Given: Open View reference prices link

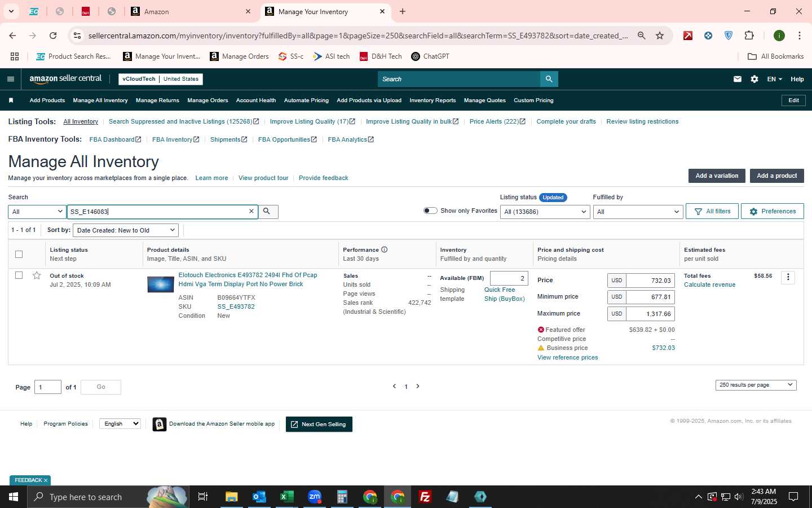Looking at the screenshot, I should point(567,358).
